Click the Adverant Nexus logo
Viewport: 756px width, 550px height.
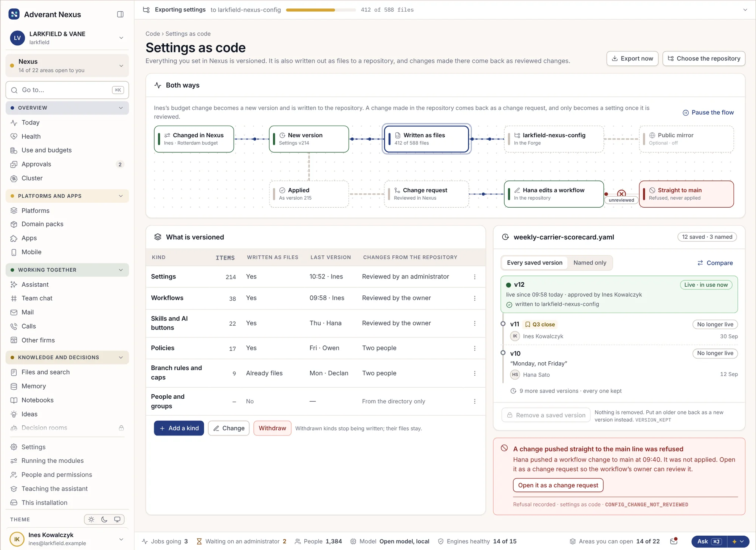coord(14,14)
